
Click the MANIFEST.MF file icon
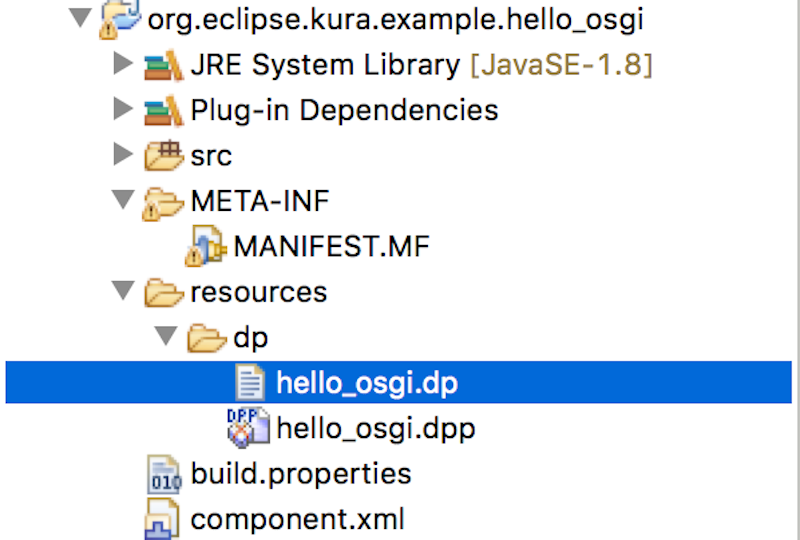point(206,246)
